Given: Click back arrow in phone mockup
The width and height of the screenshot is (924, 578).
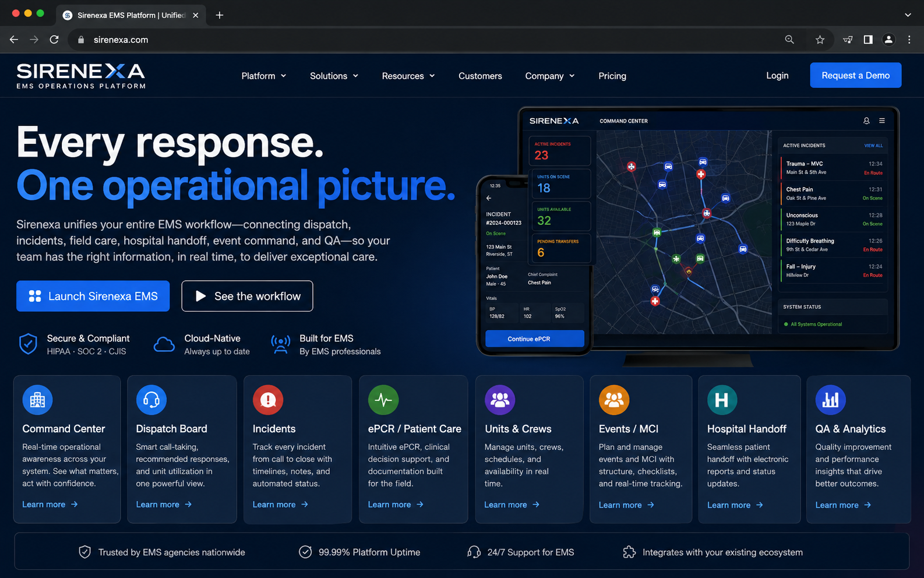Looking at the screenshot, I should pos(489,198).
